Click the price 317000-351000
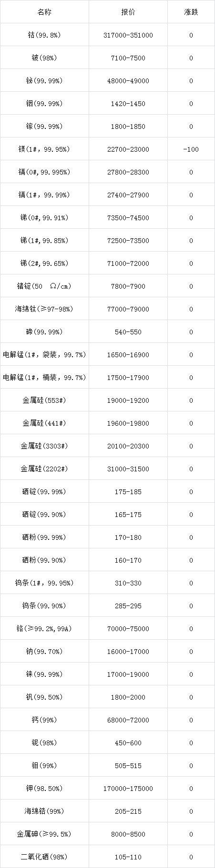Viewport: 215px width, 868px height. 128,35
